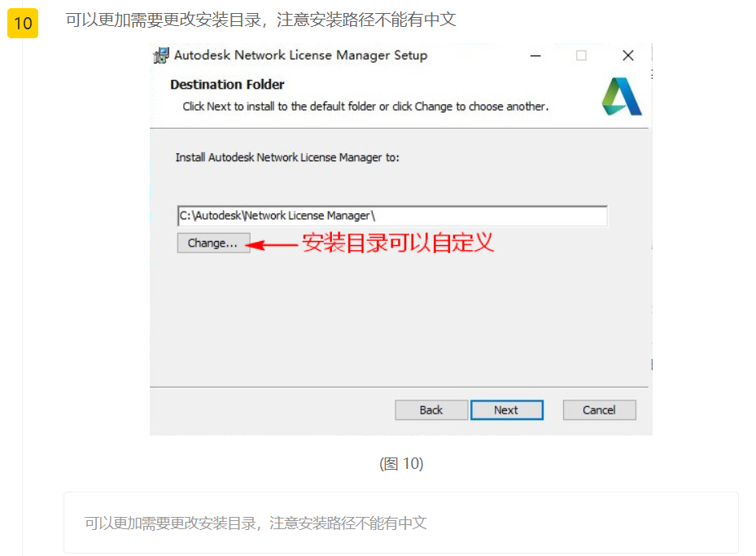The width and height of the screenshot is (756, 556).
Task: Close the Setup dialog with the X
Action: (627, 56)
